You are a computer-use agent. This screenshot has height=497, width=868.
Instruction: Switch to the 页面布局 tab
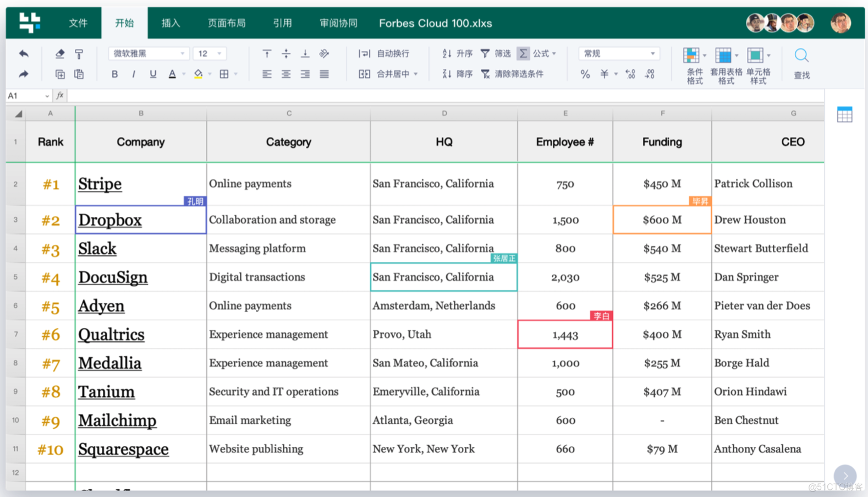point(227,23)
